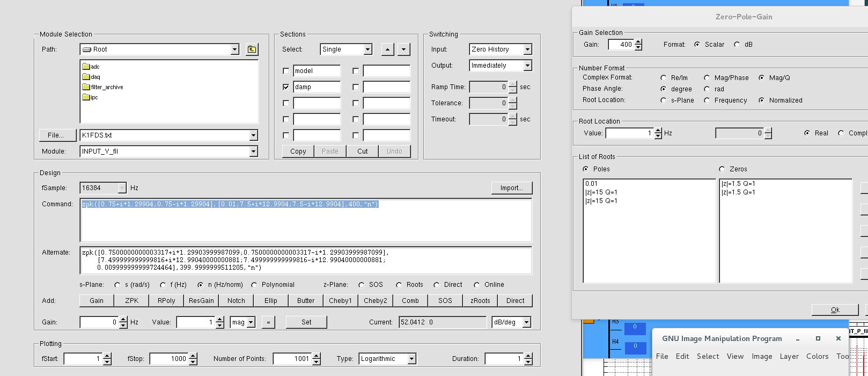Image resolution: width=868 pixels, height=376 pixels.
Task: Click the section up arrow button
Action: (388, 49)
